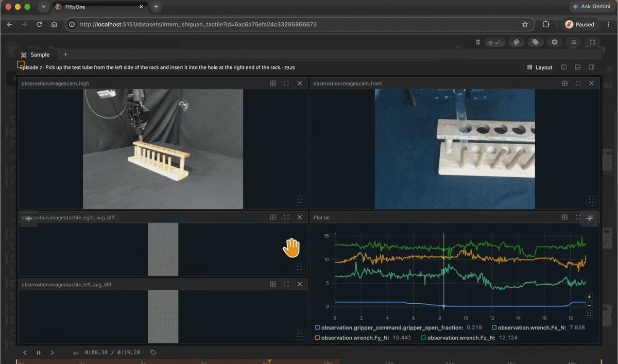The width and height of the screenshot is (618, 364).
Task: Open the tag sample menu
Action: point(536,42)
